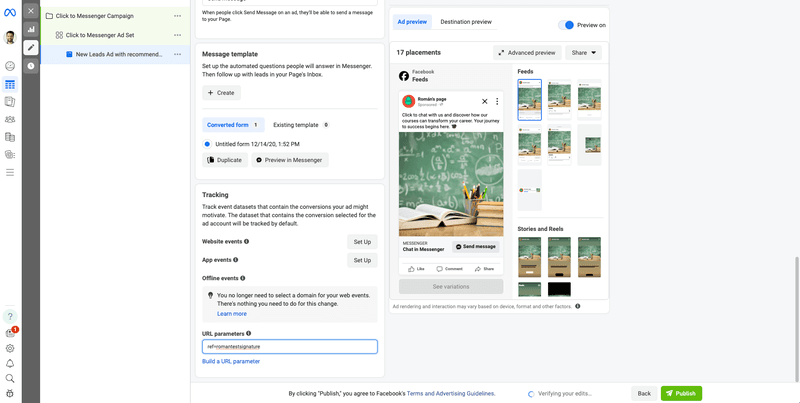Click URL parameters info icon
The image size is (800, 403).
[248, 334]
